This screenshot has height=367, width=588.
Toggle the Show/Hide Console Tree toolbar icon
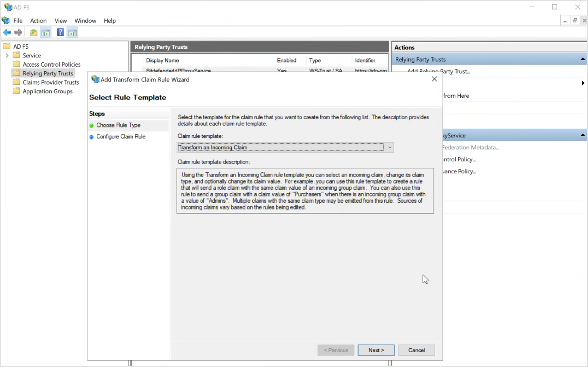tap(46, 32)
